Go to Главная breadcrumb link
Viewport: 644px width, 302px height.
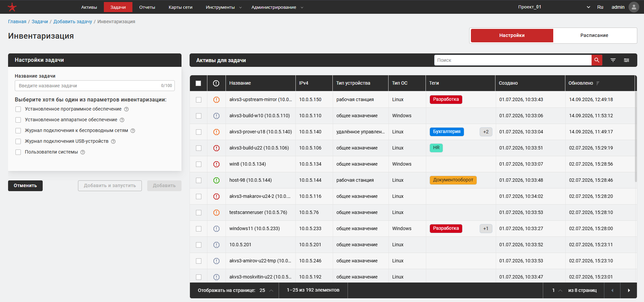coord(17,21)
